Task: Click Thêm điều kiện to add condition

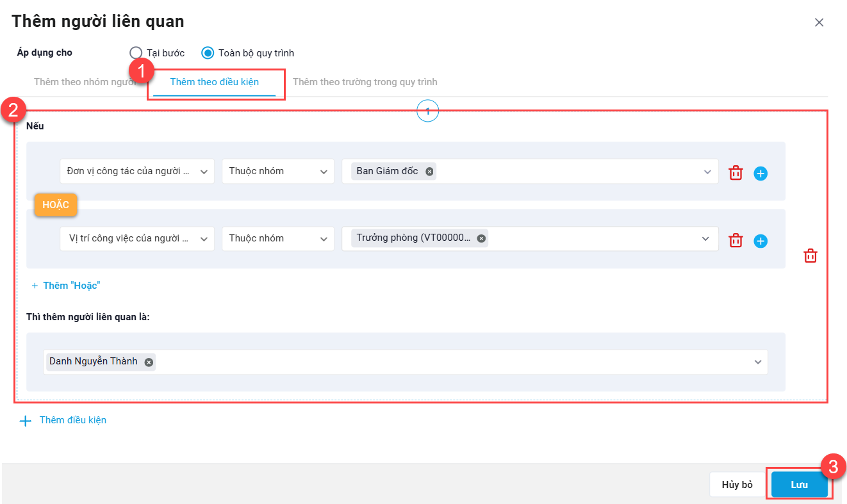Action: (x=63, y=421)
